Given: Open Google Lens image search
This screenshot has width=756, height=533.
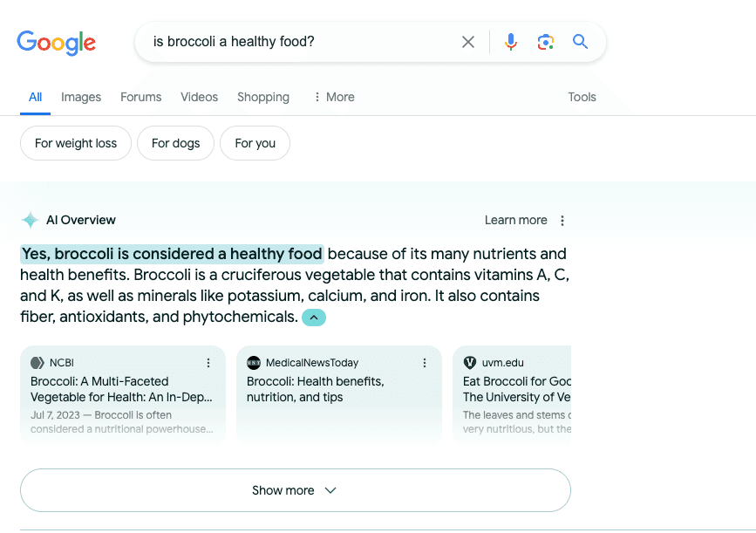Looking at the screenshot, I should pos(546,42).
